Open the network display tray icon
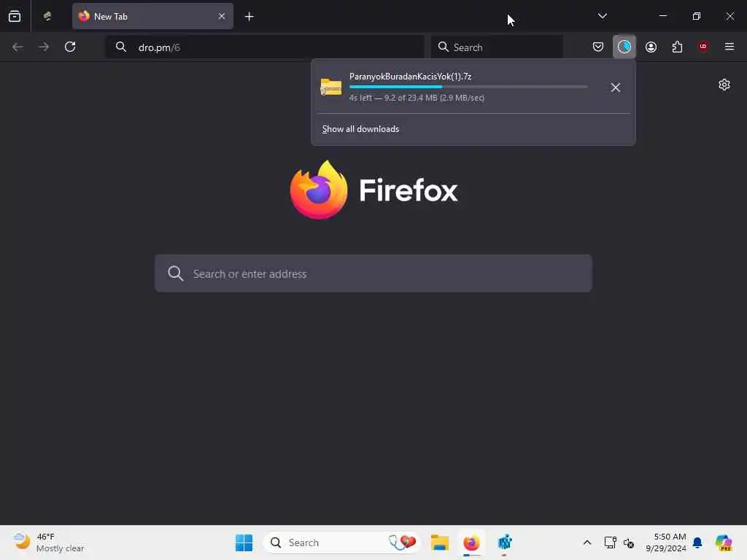This screenshot has height=560, width=747. coord(610,542)
